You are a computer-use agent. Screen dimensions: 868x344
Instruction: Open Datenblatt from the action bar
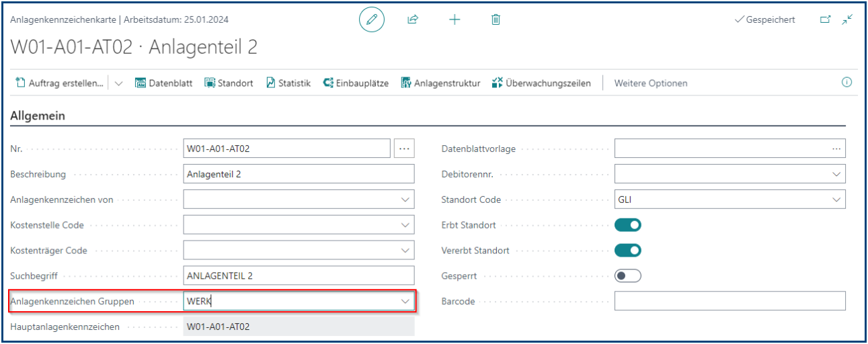163,83
